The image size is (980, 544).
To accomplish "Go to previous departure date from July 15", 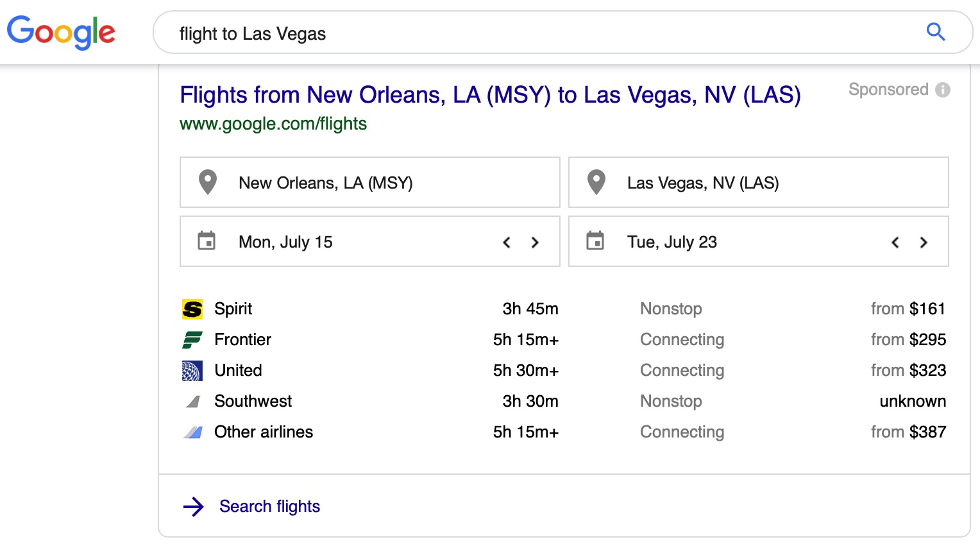I will [x=507, y=242].
